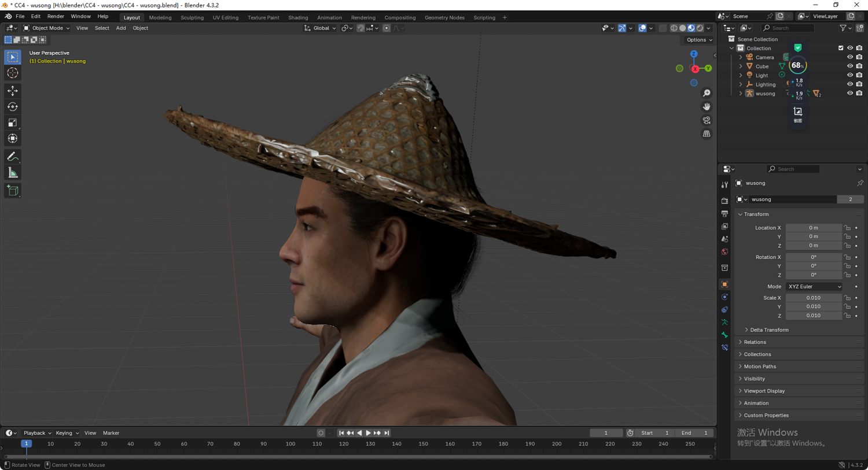Click the Location X value field

coord(813,228)
